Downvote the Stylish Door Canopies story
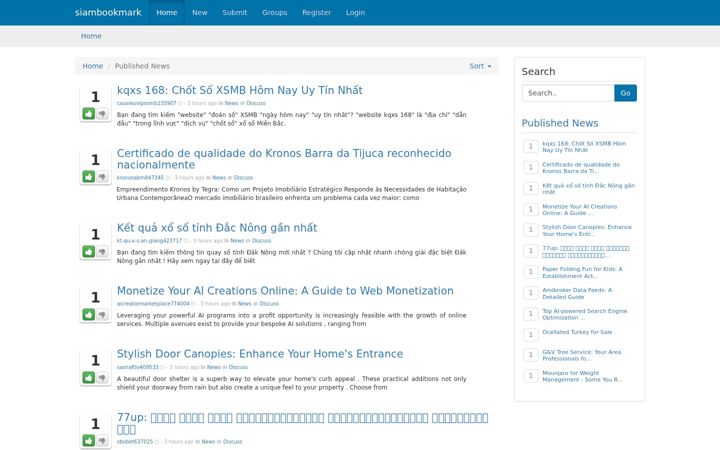Image resolution: width=720 pixels, height=450 pixels. (102, 378)
